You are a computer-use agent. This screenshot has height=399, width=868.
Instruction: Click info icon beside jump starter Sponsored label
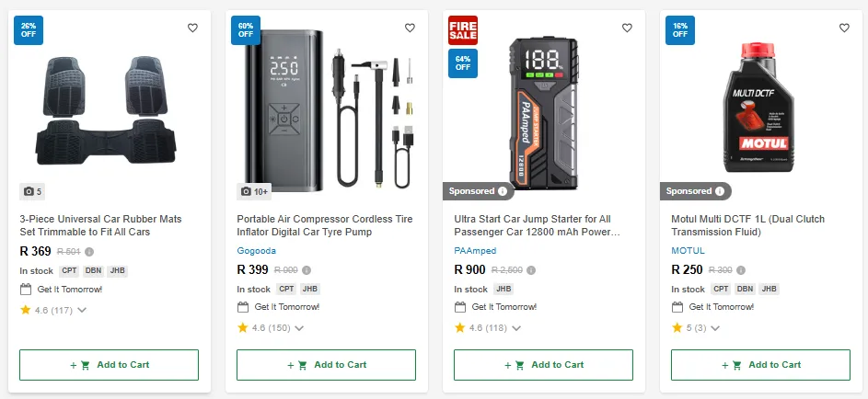pos(503,191)
